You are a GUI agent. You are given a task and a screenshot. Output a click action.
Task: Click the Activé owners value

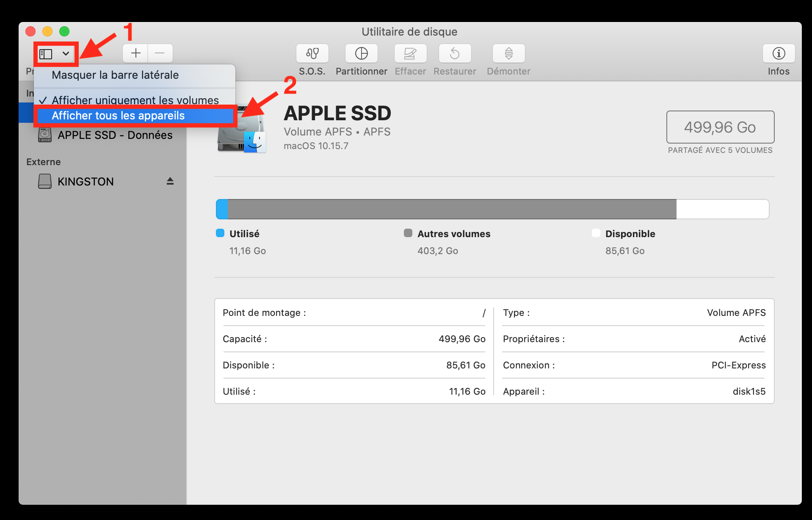click(752, 339)
